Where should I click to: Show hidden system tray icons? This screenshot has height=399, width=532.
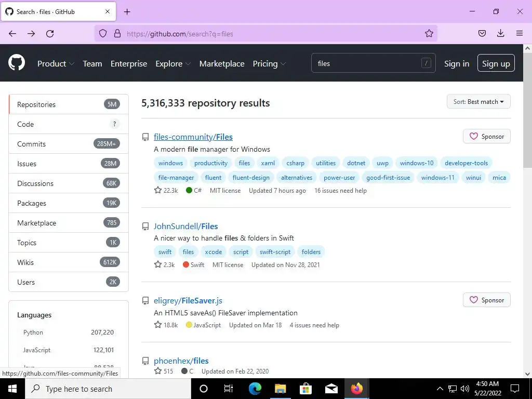click(440, 389)
